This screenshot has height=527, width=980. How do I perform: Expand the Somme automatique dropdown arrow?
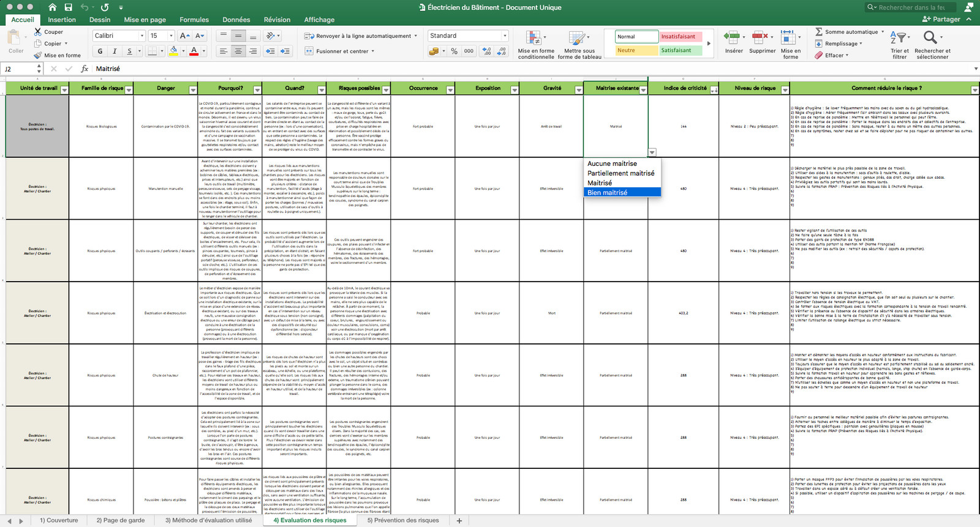[883, 32]
